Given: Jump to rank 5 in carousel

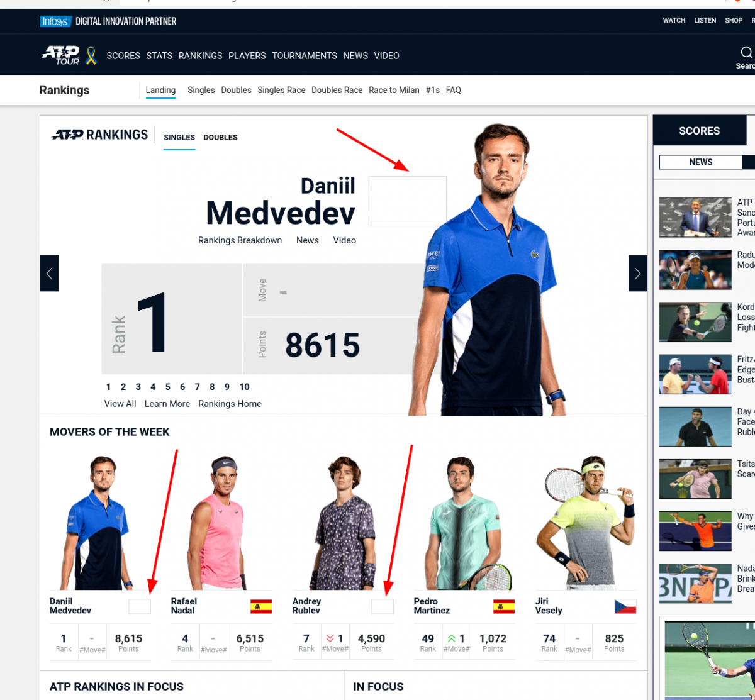Looking at the screenshot, I should click(x=168, y=387).
